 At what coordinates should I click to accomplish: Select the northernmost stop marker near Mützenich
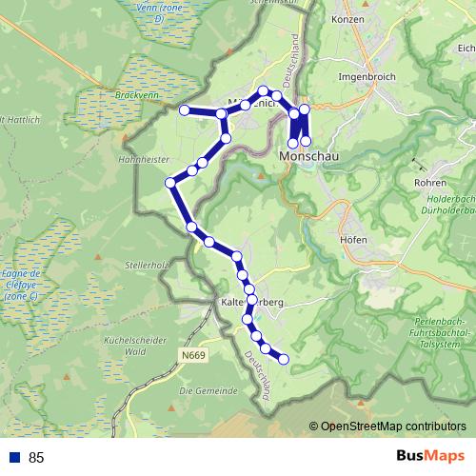tap(263, 91)
